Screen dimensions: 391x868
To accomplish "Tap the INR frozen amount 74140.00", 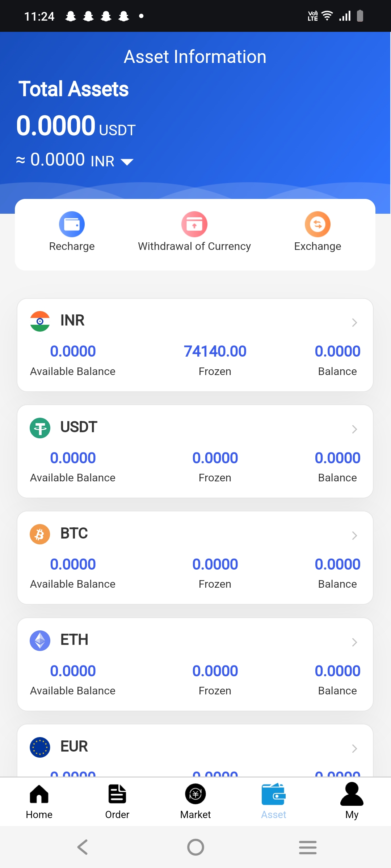I will coord(215,351).
